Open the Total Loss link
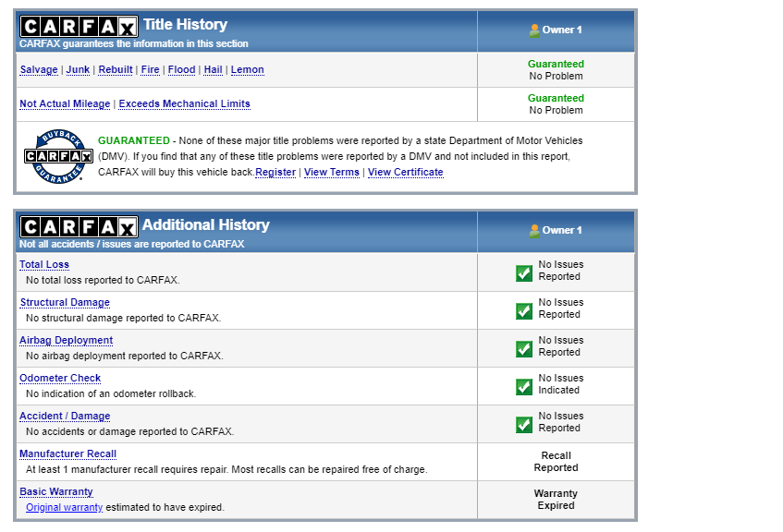The height and width of the screenshot is (532, 783). pyautogui.click(x=44, y=264)
